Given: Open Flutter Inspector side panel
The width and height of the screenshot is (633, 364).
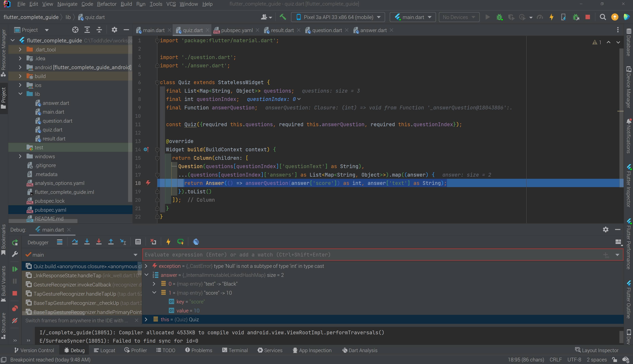Looking at the screenshot, I should coord(628,186).
